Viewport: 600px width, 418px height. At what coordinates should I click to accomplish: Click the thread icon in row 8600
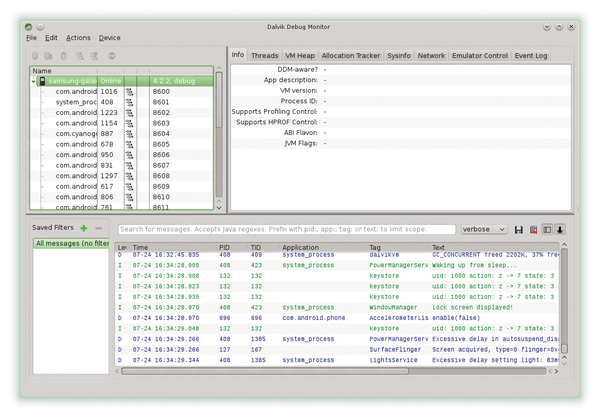click(130, 91)
